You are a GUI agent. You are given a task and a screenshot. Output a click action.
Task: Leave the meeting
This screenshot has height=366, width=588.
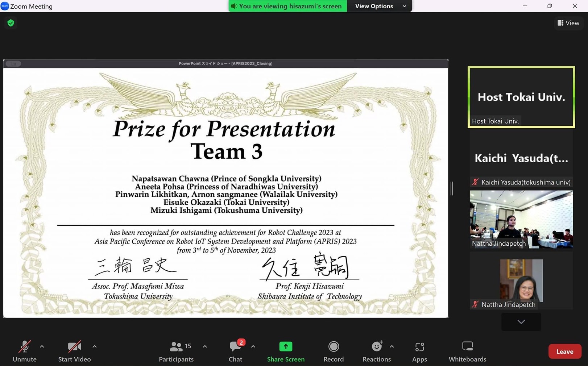[x=564, y=351]
